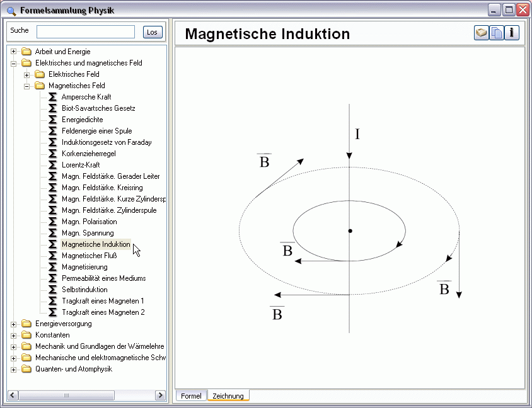Select Tragkraft eines Magneten 2 entry
Screen dimensions: 532x408
click(x=103, y=312)
